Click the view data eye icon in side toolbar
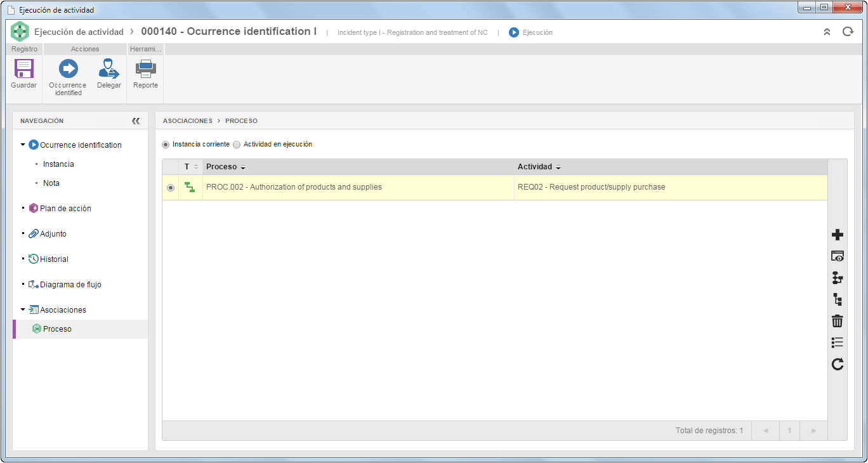 pos(838,256)
